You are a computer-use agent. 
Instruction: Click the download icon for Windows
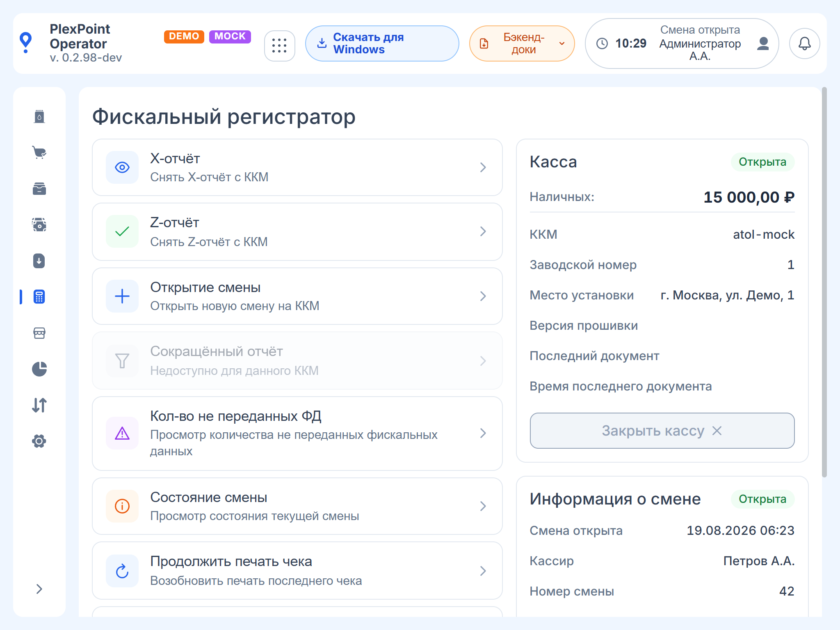[322, 43]
